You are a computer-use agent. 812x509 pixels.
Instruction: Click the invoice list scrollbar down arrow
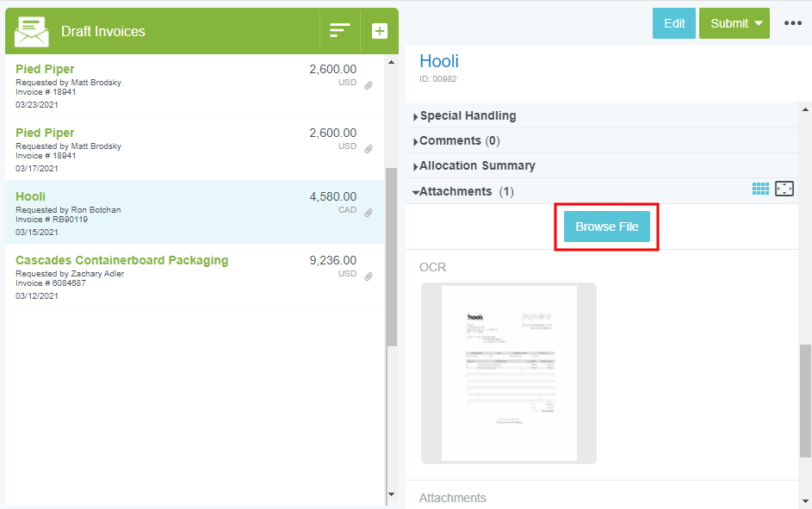coord(391,494)
